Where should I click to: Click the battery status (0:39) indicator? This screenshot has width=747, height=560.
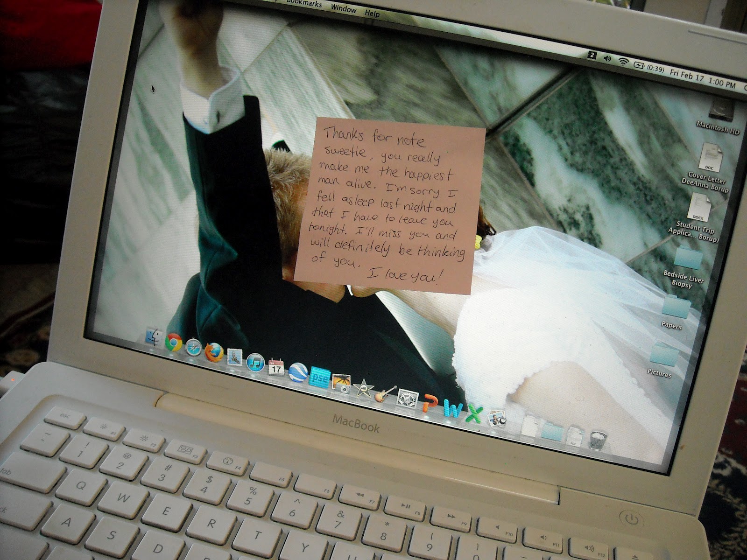[649, 67]
